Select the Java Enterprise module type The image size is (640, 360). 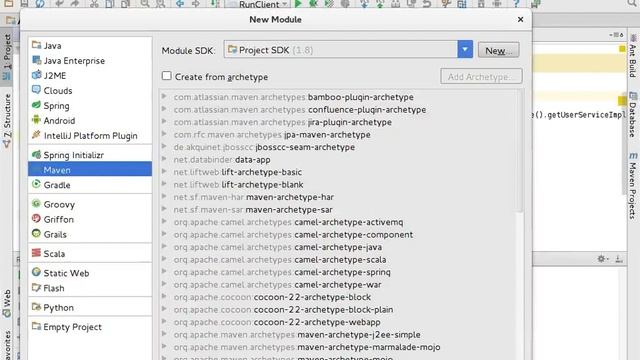pyautogui.click(x=90, y=60)
